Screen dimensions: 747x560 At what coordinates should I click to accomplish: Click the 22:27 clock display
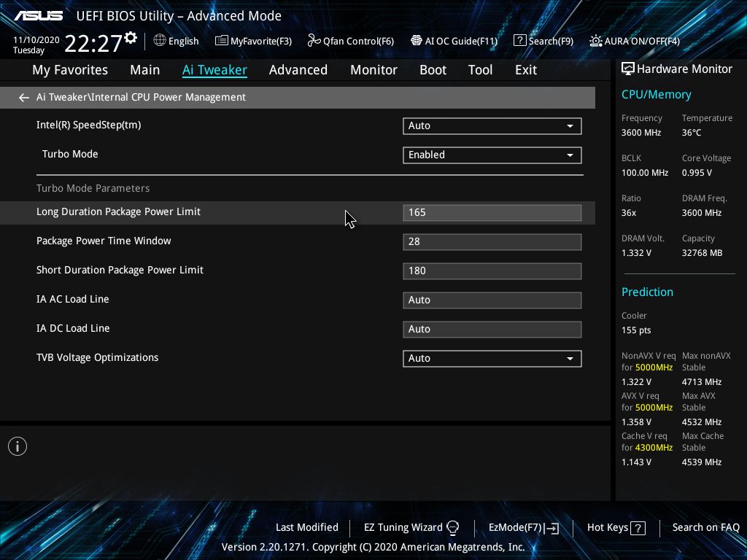(x=93, y=43)
